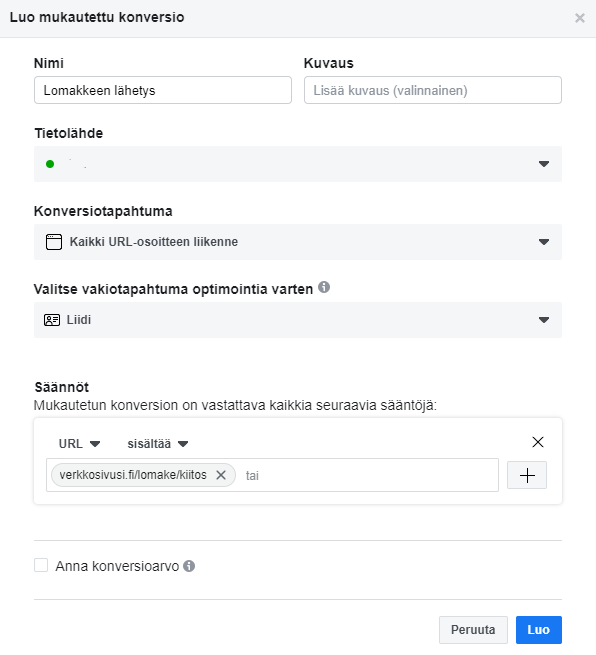Open the Tietolähde dropdown
Image resolution: width=596 pixels, height=655 pixels.
click(298, 164)
